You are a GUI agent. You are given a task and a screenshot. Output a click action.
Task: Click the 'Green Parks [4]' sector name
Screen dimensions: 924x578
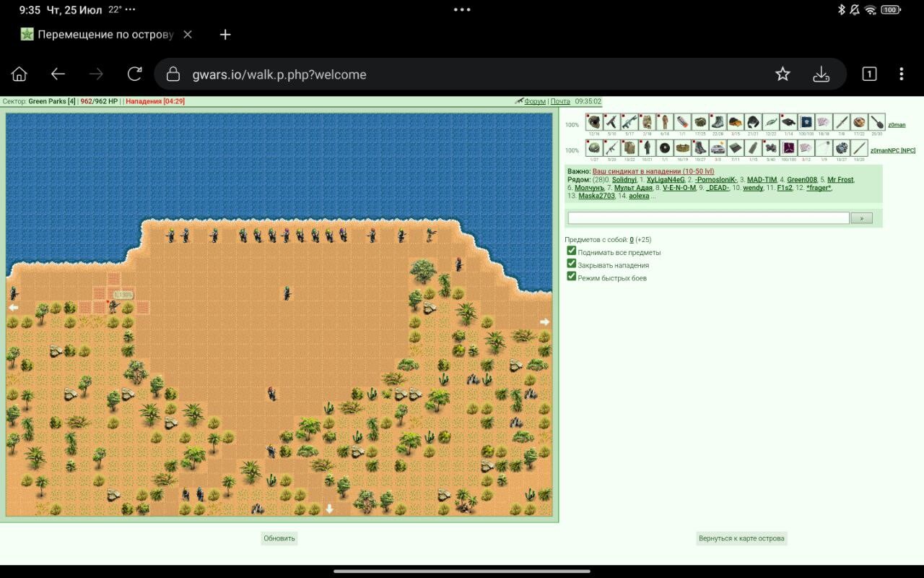coord(52,101)
